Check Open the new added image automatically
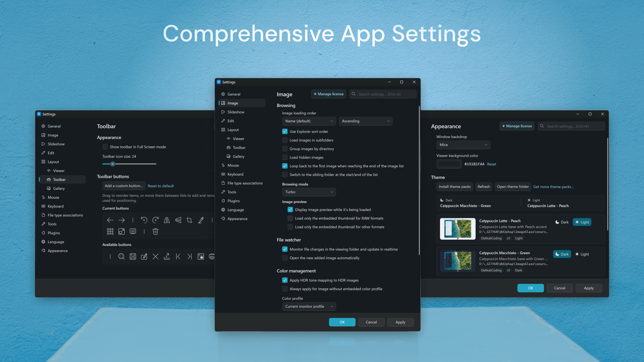The width and height of the screenshot is (644, 362). click(285, 258)
